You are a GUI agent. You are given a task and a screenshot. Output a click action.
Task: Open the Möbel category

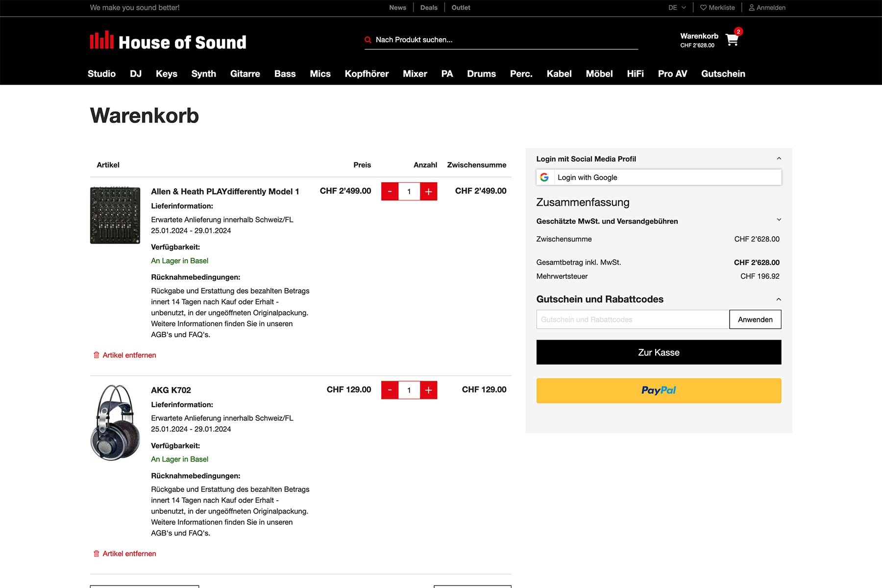[x=599, y=73]
